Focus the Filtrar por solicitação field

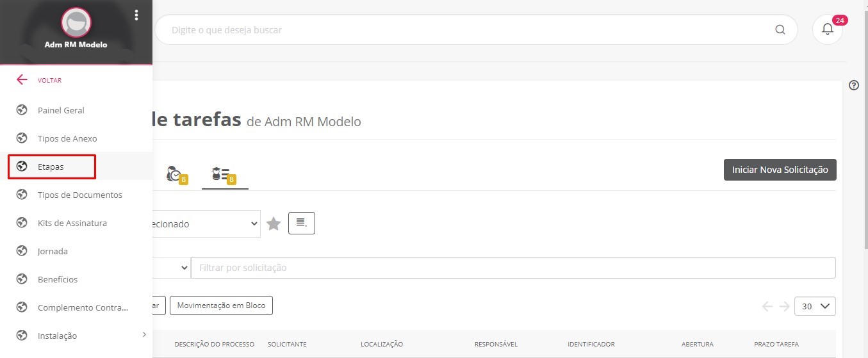[513, 268]
